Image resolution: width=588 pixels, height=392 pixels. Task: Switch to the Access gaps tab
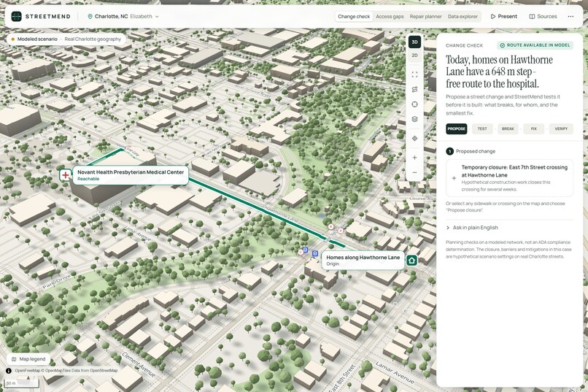point(390,17)
